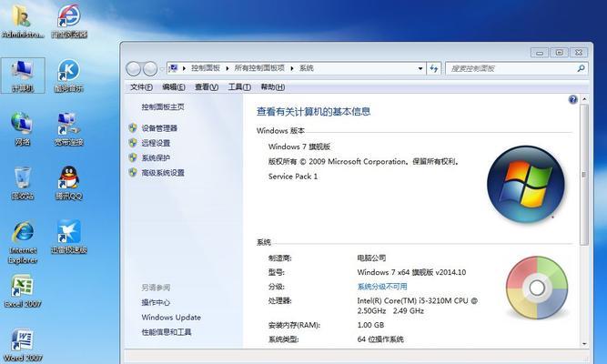This screenshot has width=607, height=364.
Task: Click the control panel icon in the address bar
Action: [174, 68]
